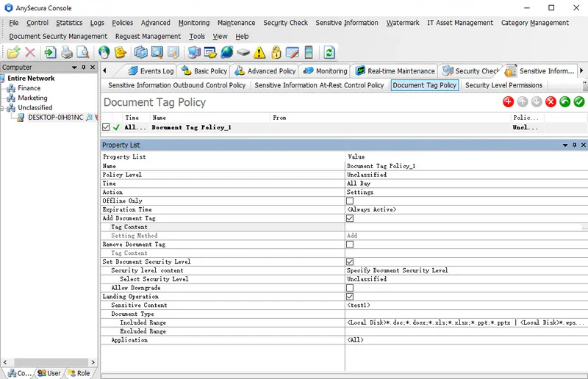The image size is (588, 379).
Task: Click right arrow of tree horizontal scrollbar
Action: pos(93,362)
